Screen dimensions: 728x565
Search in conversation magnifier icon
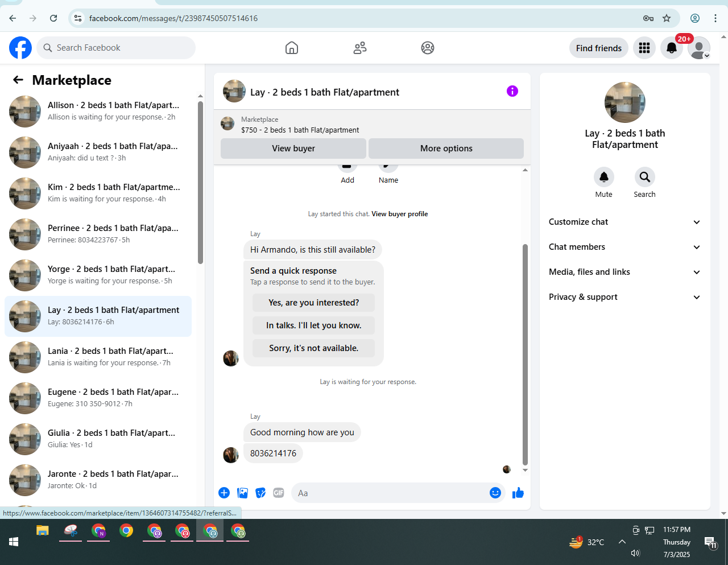click(x=645, y=177)
